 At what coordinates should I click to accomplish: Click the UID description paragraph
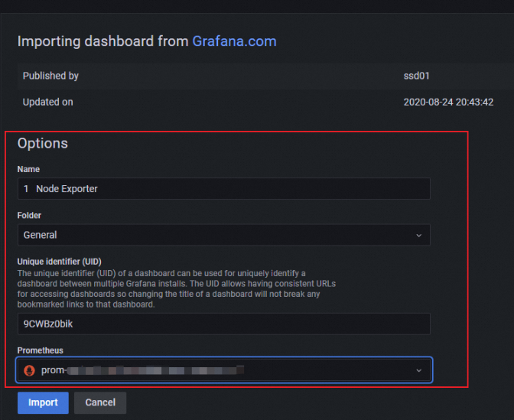pos(177,288)
